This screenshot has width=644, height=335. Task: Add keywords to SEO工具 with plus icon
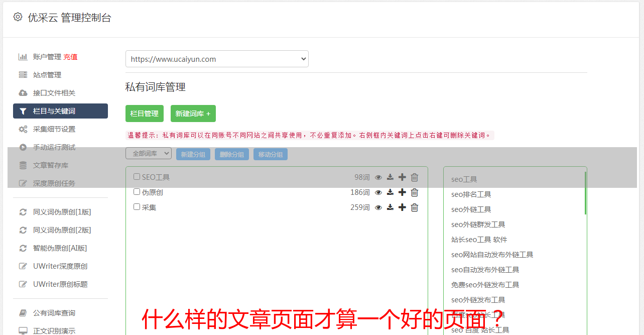pyautogui.click(x=402, y=177)
